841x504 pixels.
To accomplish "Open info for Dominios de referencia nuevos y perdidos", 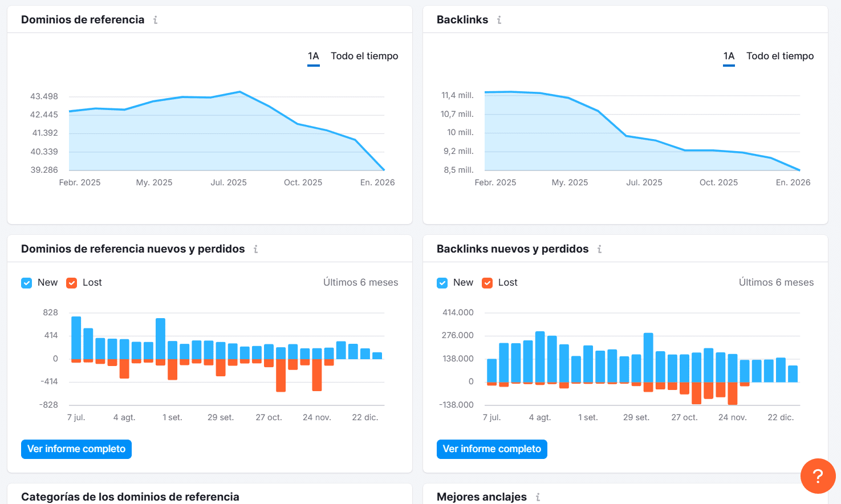I will click(x=255, y=249).
